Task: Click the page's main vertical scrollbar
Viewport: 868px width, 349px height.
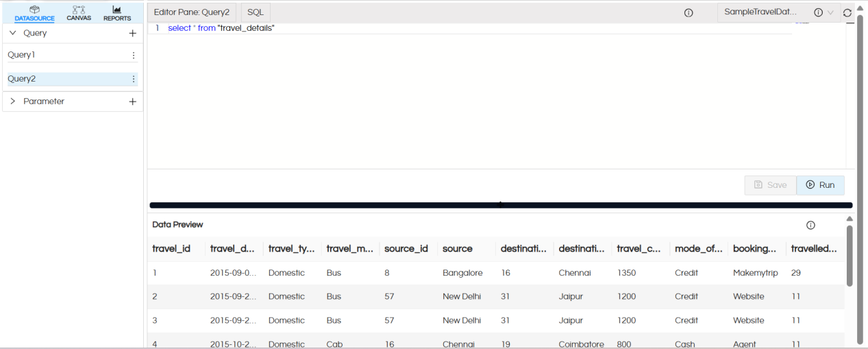Action: pos(860,178)
